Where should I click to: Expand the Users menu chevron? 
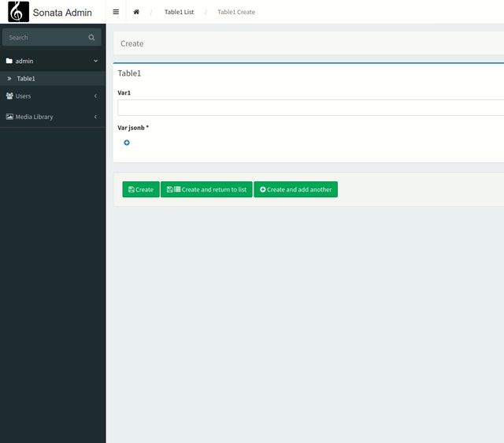(x=95, y=96)
